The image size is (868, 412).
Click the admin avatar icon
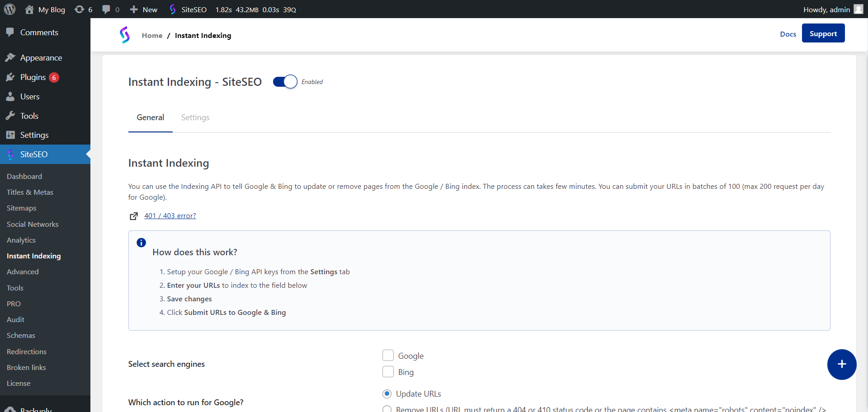pos(858,9)
